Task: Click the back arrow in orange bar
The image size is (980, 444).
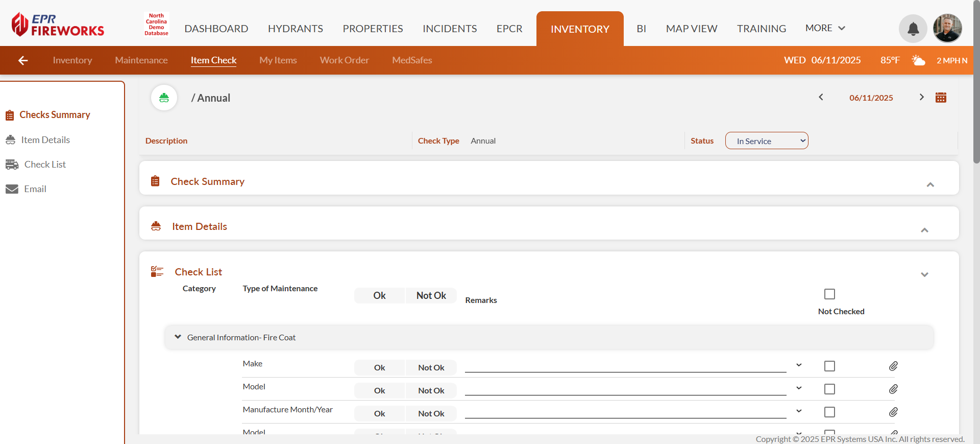Action: click(x=23, y=60)
